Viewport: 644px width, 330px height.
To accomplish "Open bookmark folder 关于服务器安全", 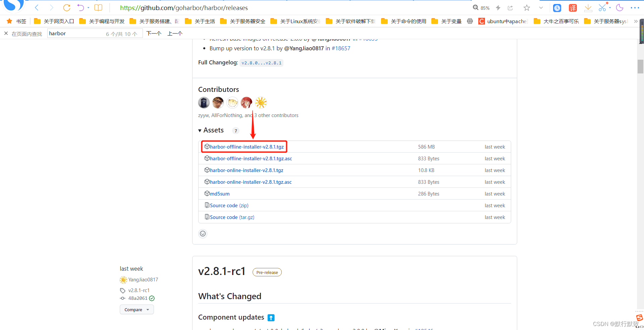I will [243, 21].
